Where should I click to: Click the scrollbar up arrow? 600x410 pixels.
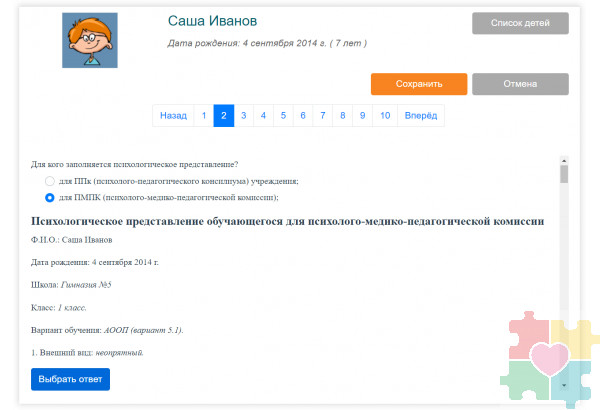coord(564,159)
